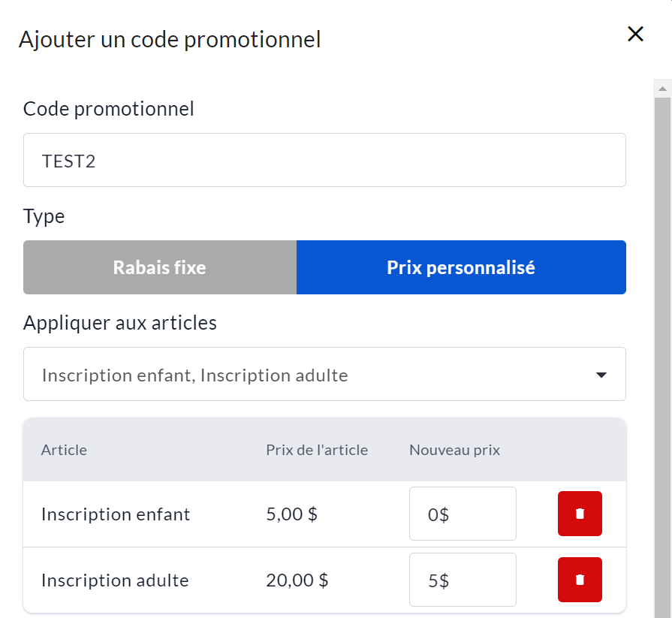Screen dimensions: 672x618
Task: Click the Code promotionnel input containing TEST2
Action: point(324,160)
